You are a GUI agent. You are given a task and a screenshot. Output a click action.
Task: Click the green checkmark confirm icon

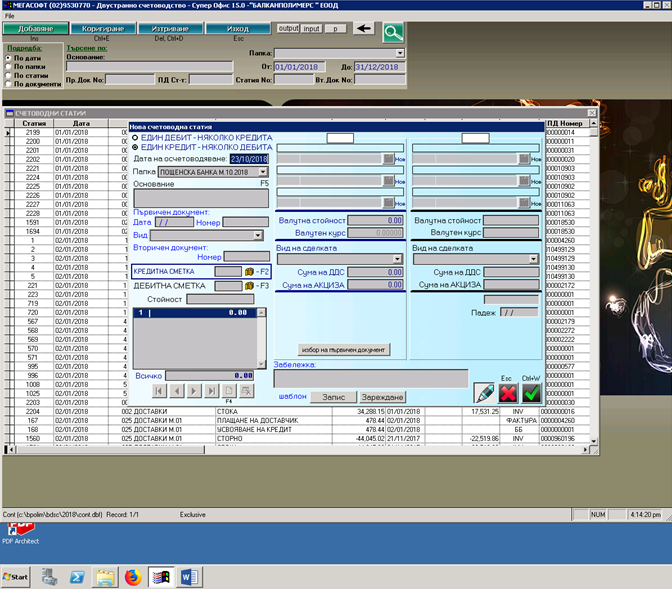(532, 394)
